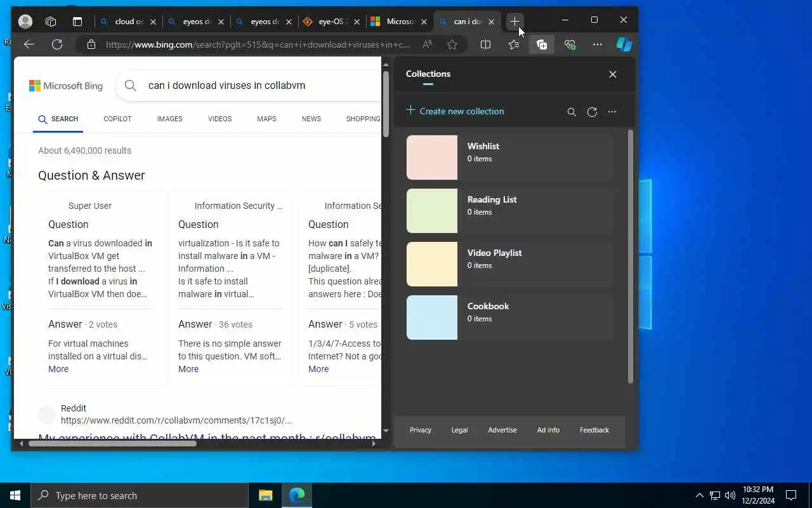The width and height of the screenshot is (812, 508).
Task: Close the cloud os tab
Action: coord(153,22)
